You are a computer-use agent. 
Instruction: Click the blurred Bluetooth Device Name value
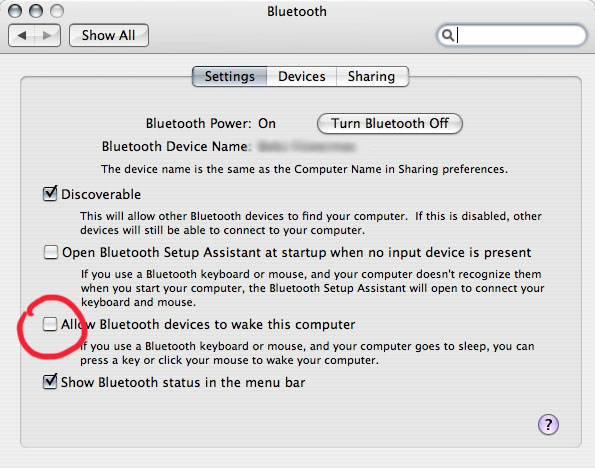click(307, 147)
